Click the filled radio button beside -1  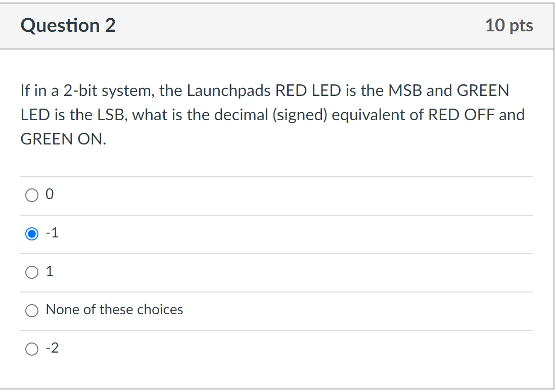tap(31, 233)
